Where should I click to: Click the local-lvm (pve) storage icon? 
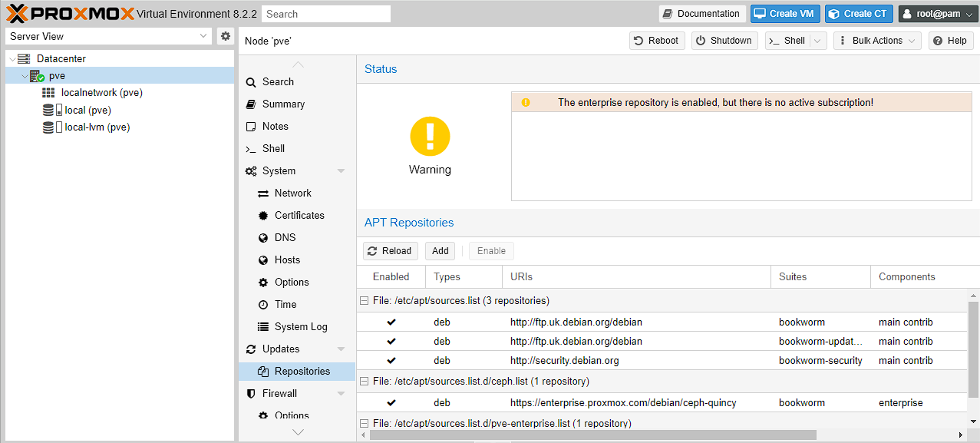tap(51, 127)
